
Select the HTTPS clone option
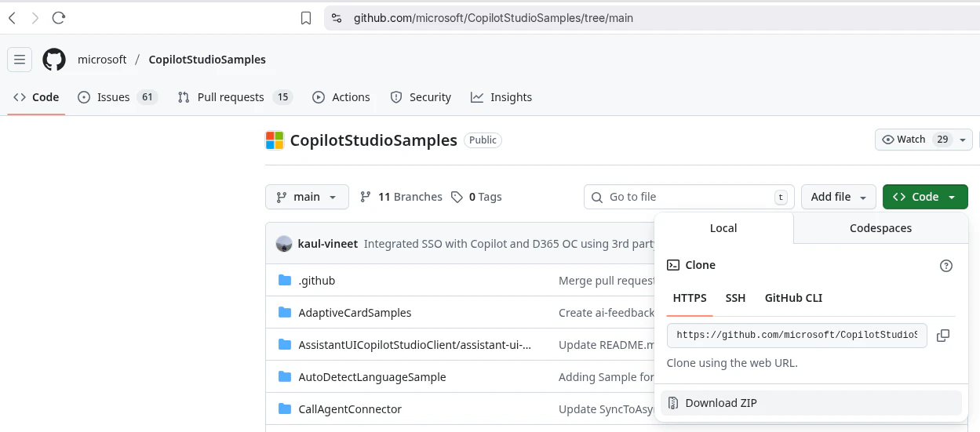coord(690,298)
